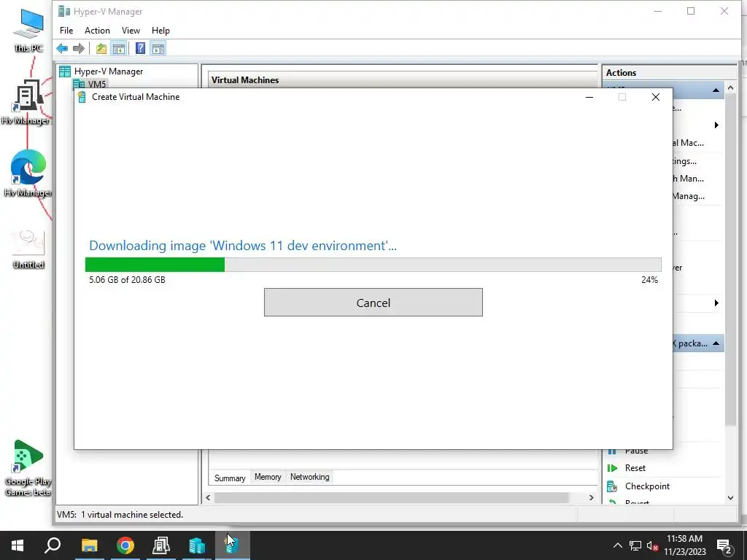This screenshot has width=747, height=560.
Task: Click the 'Actions' pane header
Action: tap(621, 73)
